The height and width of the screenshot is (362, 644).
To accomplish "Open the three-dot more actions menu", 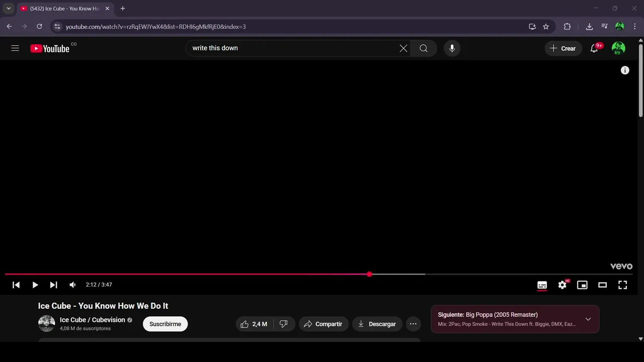I will tap(413, 324).
